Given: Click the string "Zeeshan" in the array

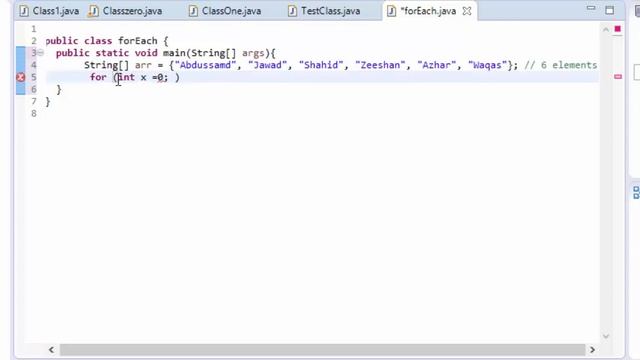Looking at the screenshot, I should click(380, 65).
